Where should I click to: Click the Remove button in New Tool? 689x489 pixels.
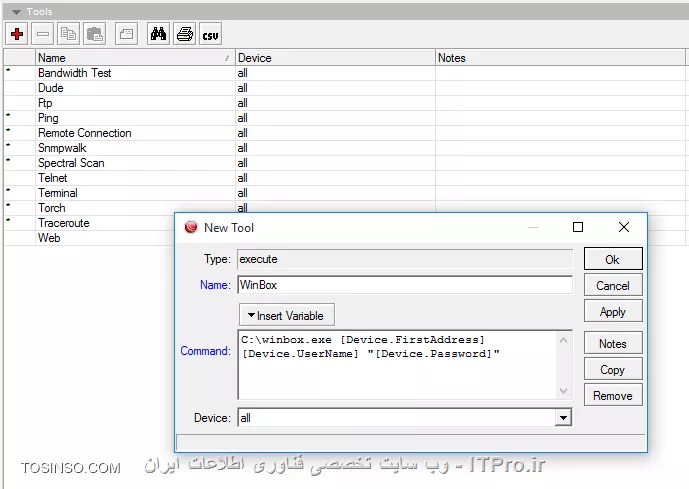point(613,395)
